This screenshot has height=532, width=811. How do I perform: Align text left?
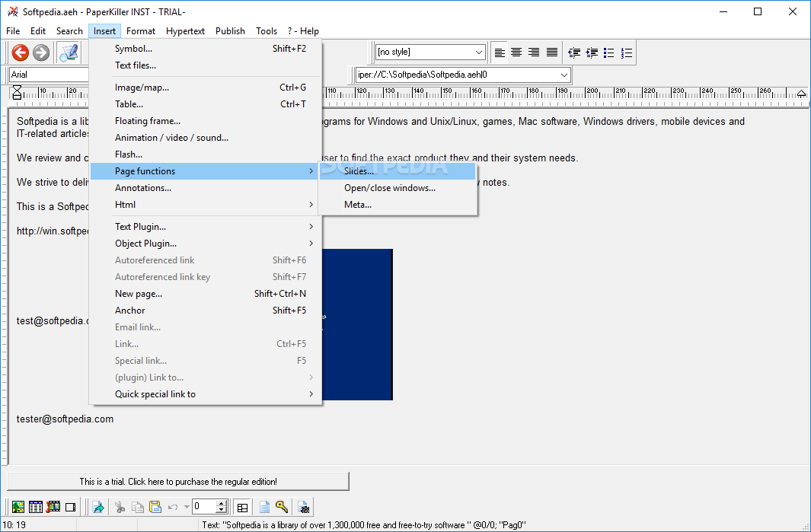tap(500, 53)
